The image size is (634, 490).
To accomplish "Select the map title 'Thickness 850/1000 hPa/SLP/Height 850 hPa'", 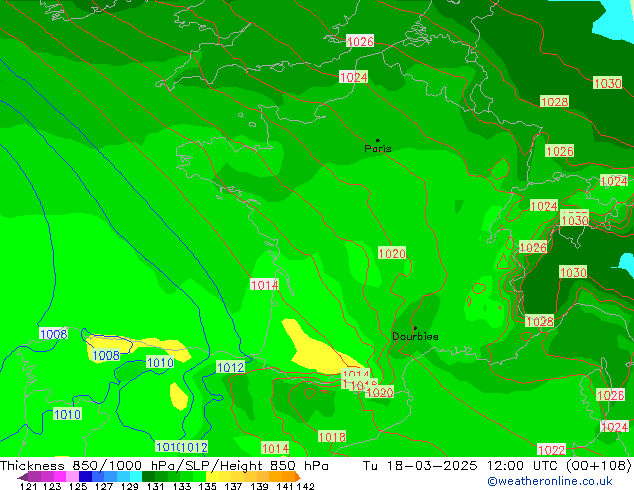I will (x=164, y=466).
